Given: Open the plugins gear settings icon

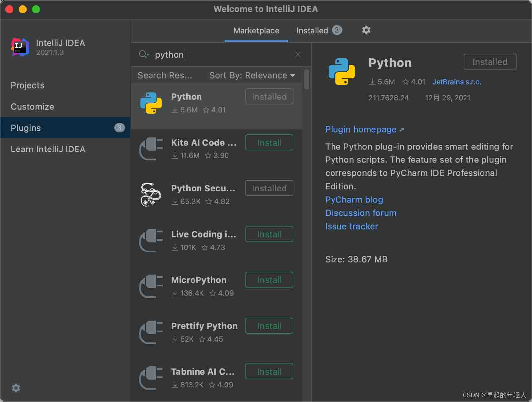Looking at the screenshot, I should coord(366,30).
